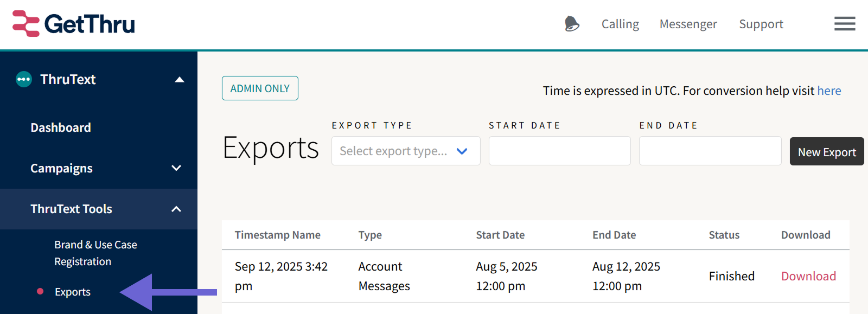This screenshot has width=868, height=314.
Task: Open the Select export type dropdown
Action: pos(406,151)
